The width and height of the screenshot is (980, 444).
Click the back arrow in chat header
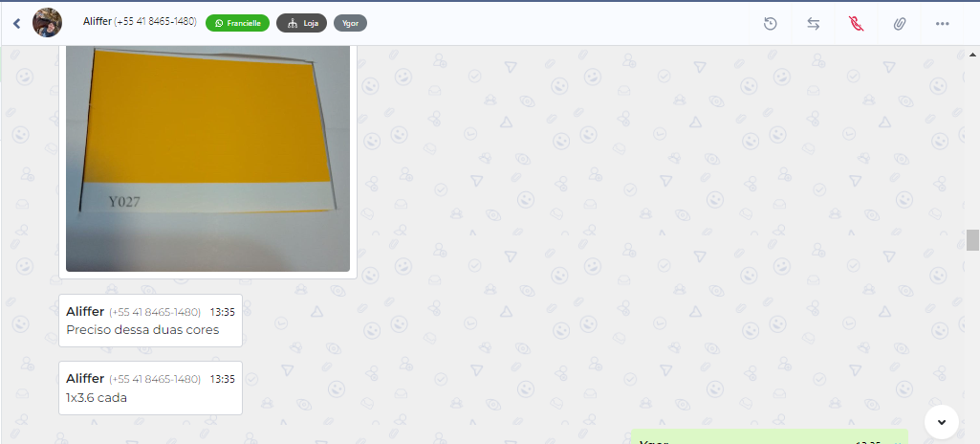[x=16, y=24]
